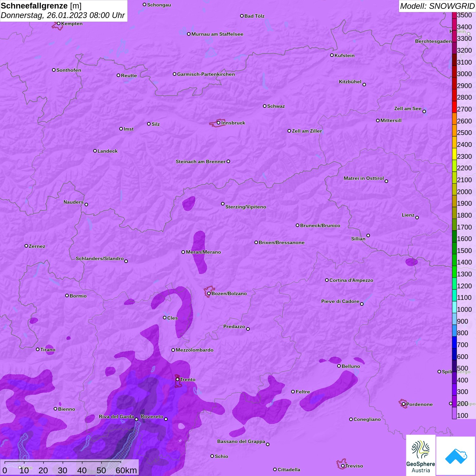The height and width of the screenshot is (476, 476).
Task: Click the Mittersill label
Action: (391, 120)
